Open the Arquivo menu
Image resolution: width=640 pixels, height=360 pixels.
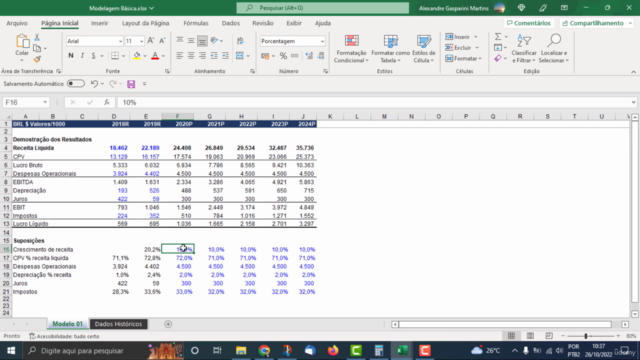17,23
